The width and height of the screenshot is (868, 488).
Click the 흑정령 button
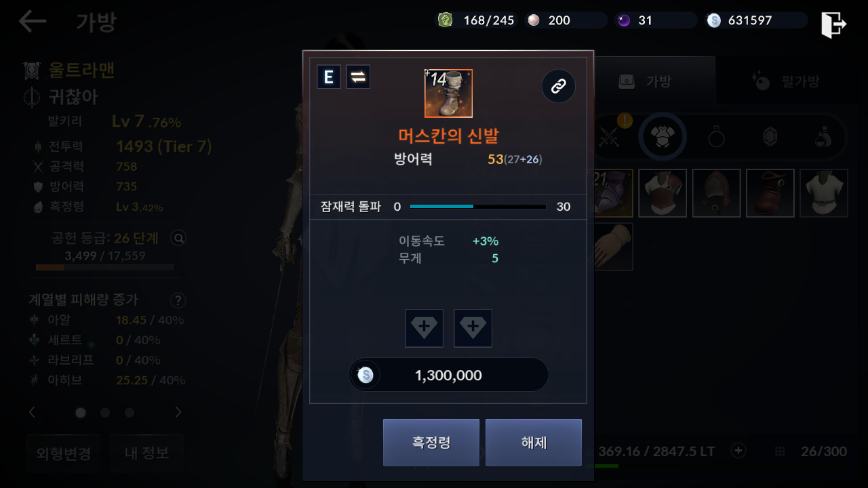[431, 443]
